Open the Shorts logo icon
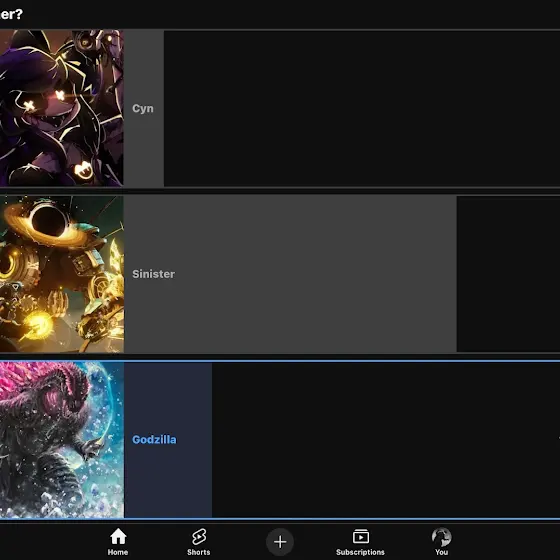The image size is (560, 560). (x=199, y=536)
